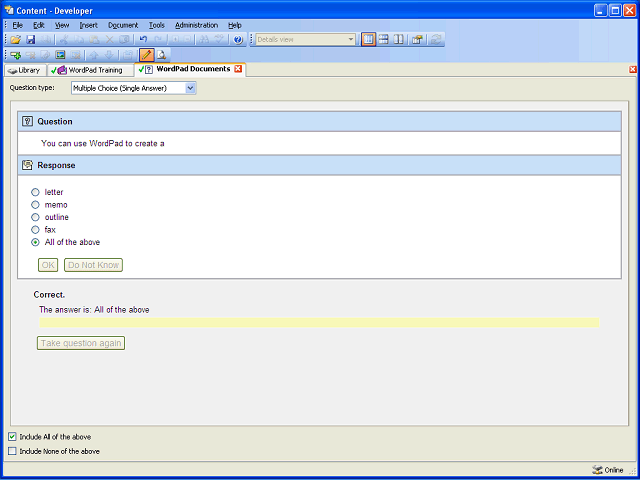Open the View menu

point(62,25)
